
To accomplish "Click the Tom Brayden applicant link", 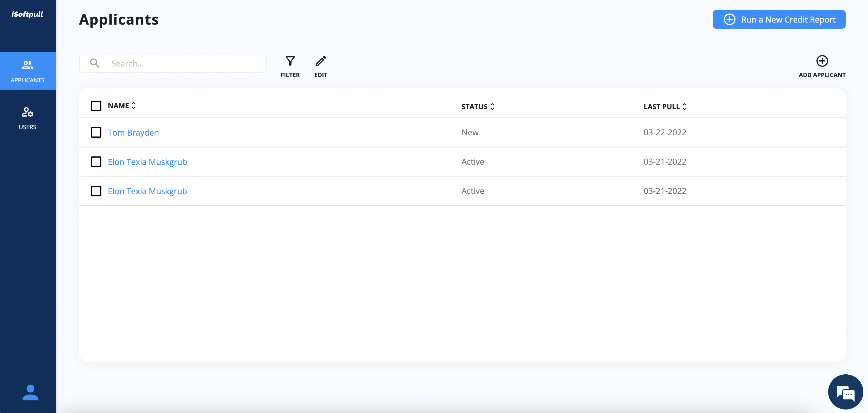I will coord(133,132).
